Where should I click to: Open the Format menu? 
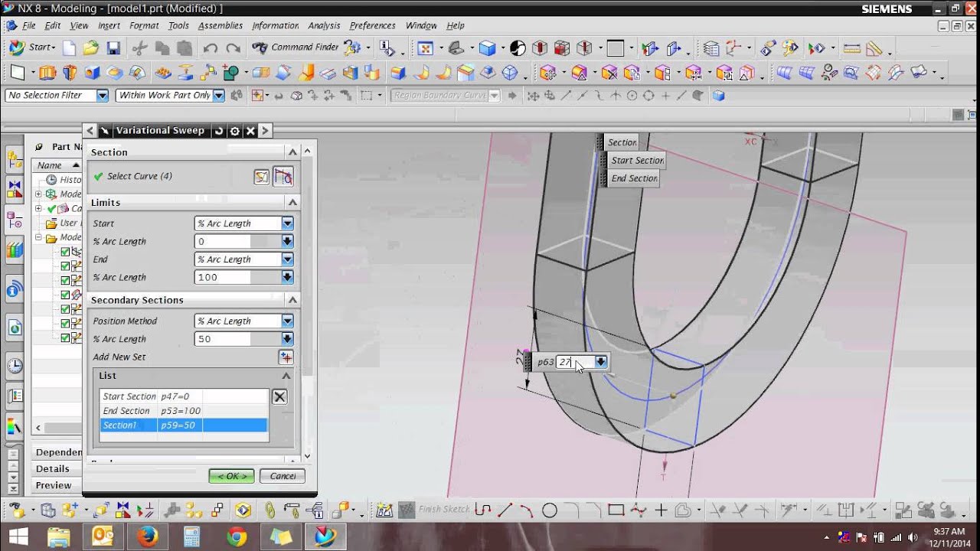(144, 25)
